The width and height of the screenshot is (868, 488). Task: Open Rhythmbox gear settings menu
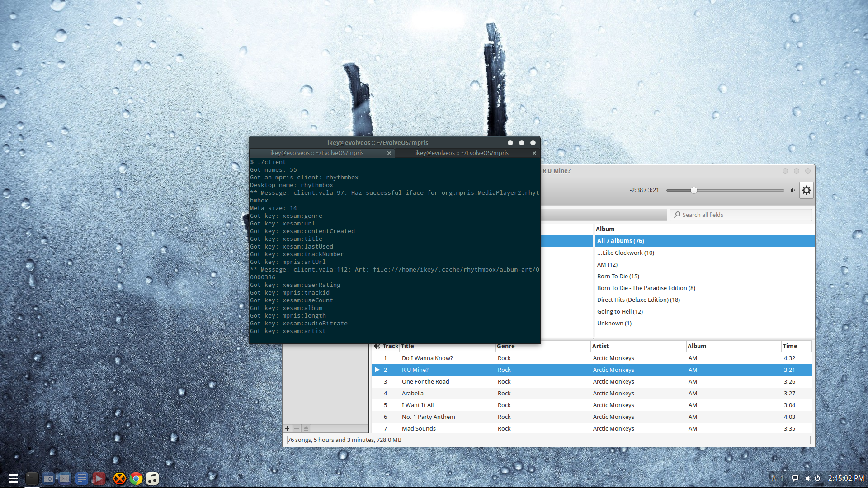[807, 190]
